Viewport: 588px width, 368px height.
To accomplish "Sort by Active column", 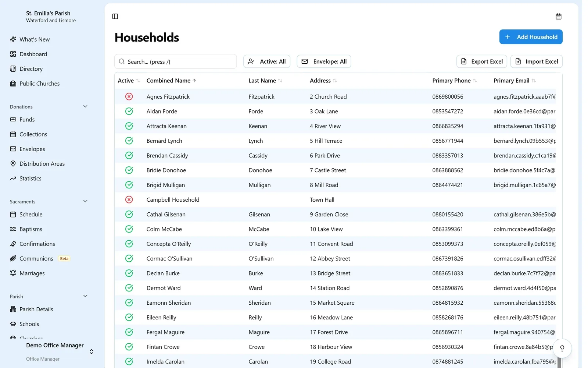I will [x=129, y=81].
